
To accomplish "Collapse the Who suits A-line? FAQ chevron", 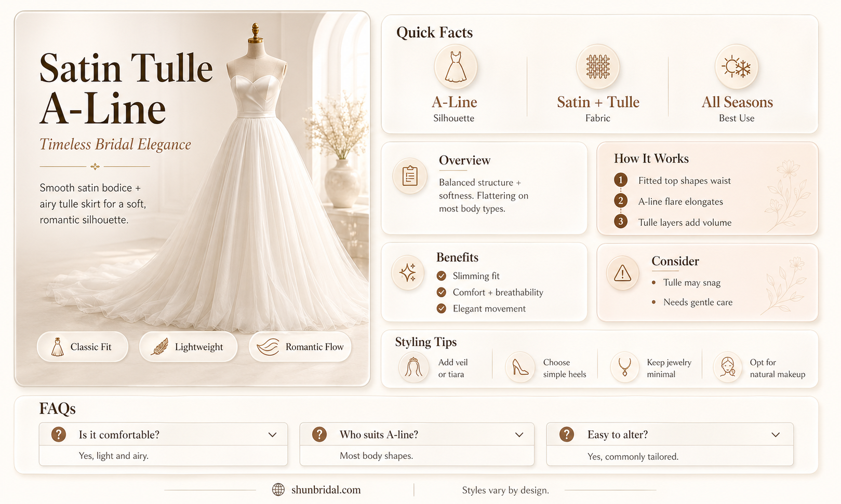I will coord(519,435).
